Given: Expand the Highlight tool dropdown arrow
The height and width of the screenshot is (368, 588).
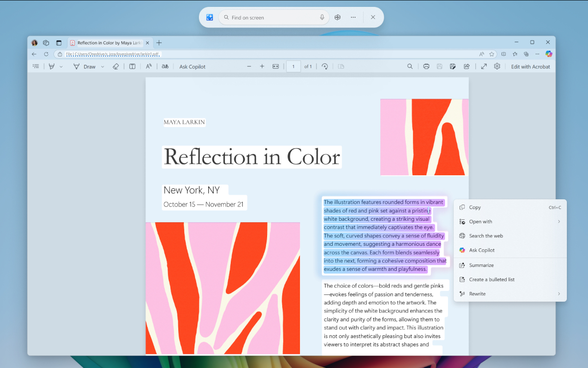Looking at the screenshot, I should 61,67.
